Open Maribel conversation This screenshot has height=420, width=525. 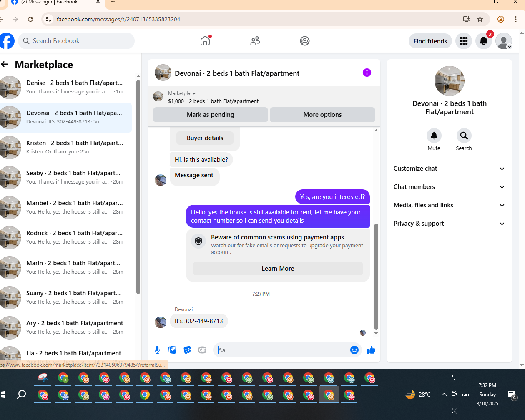pyautogui.click(x=66, y=207)
